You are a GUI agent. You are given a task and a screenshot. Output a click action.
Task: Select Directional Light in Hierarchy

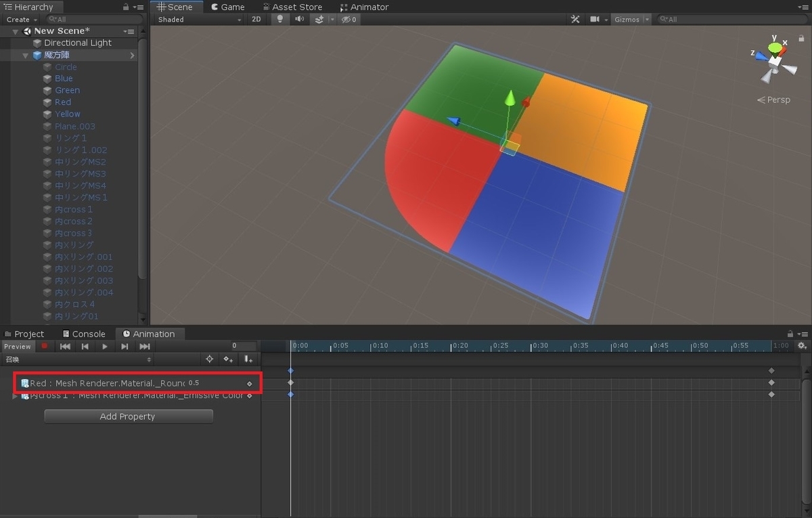click(x=78, y=43)
